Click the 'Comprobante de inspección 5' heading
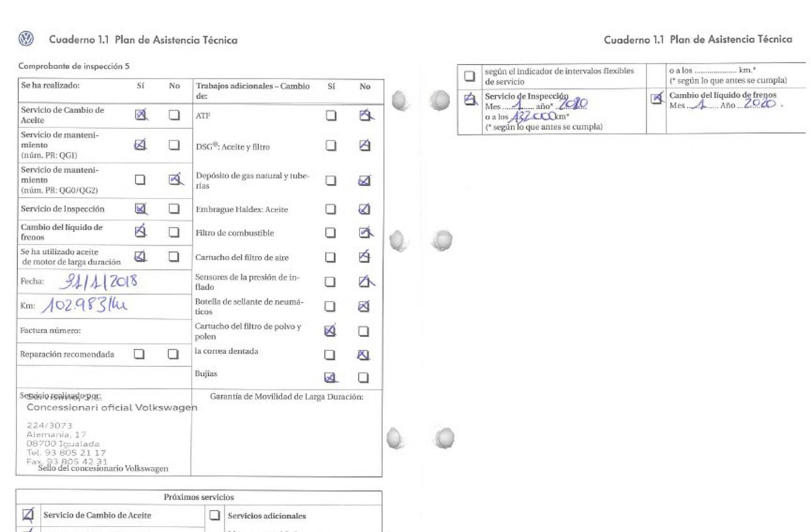Viewport: 811px width, 532px height. point(74,66)
